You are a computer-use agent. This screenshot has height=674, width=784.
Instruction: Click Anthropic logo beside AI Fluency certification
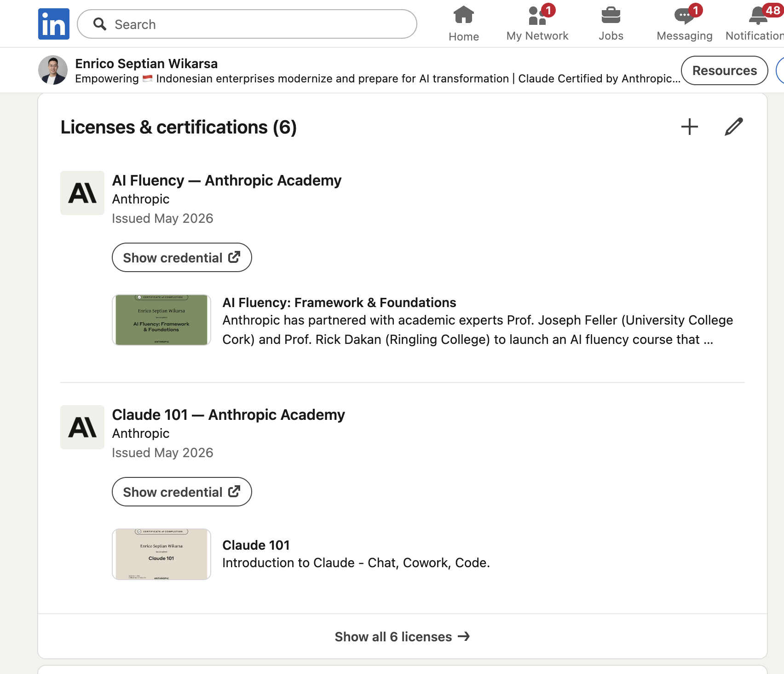82,193
